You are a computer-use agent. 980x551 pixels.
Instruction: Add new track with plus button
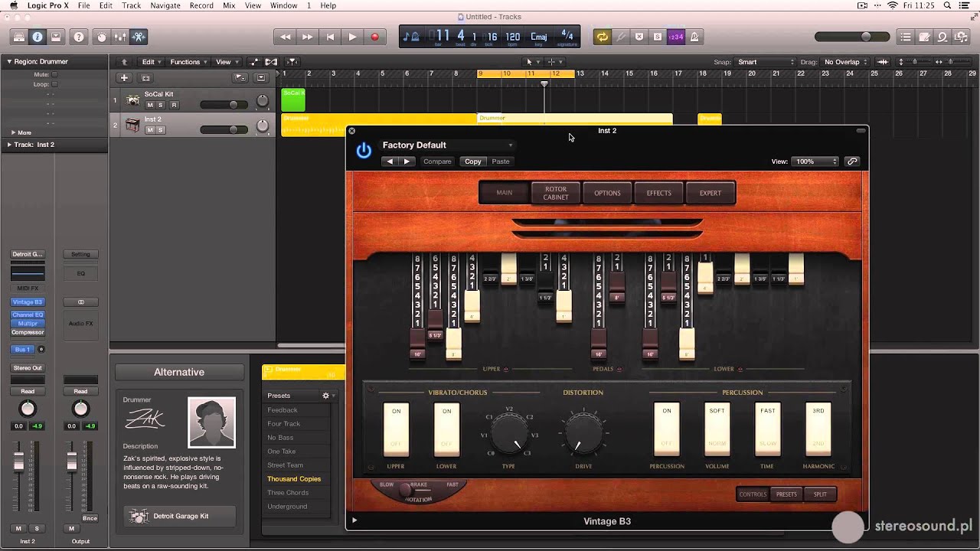pyautogui.click(x=123, y=77)
